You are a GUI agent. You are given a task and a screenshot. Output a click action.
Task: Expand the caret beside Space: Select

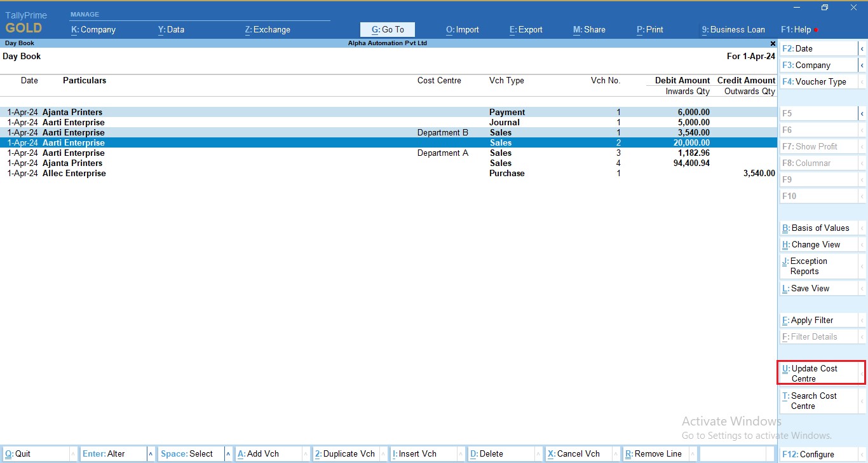[228, 454]
